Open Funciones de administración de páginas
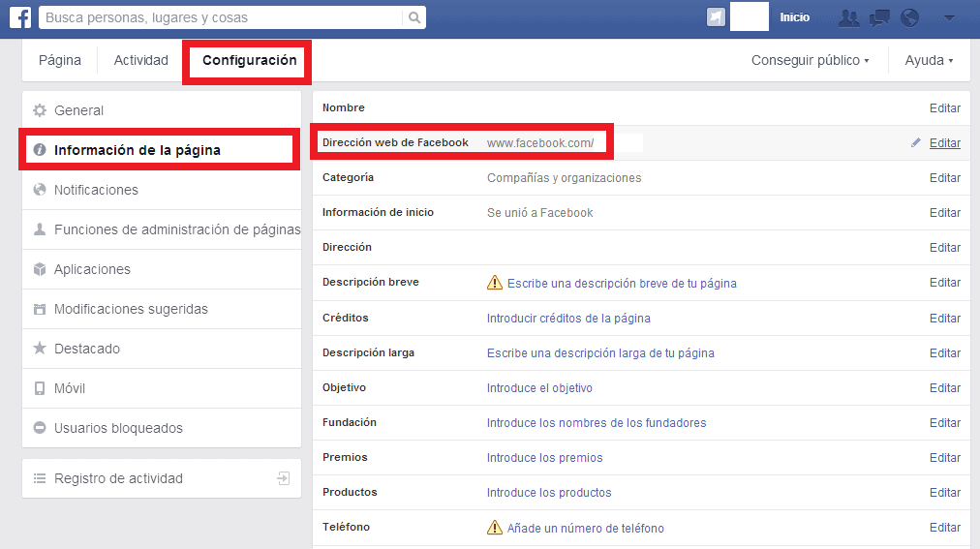Image resolution: width=980 pixels, height=549 pixels. [x=162, y=229]
